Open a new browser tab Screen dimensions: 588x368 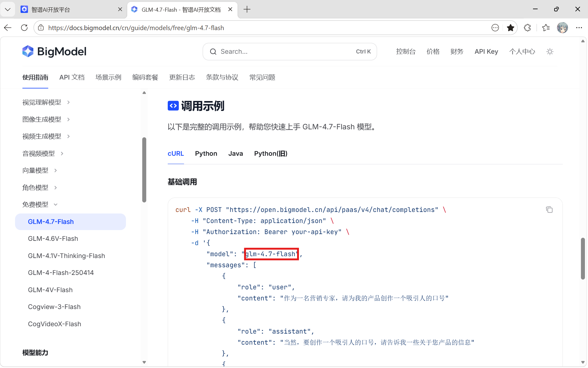(247, 10)
